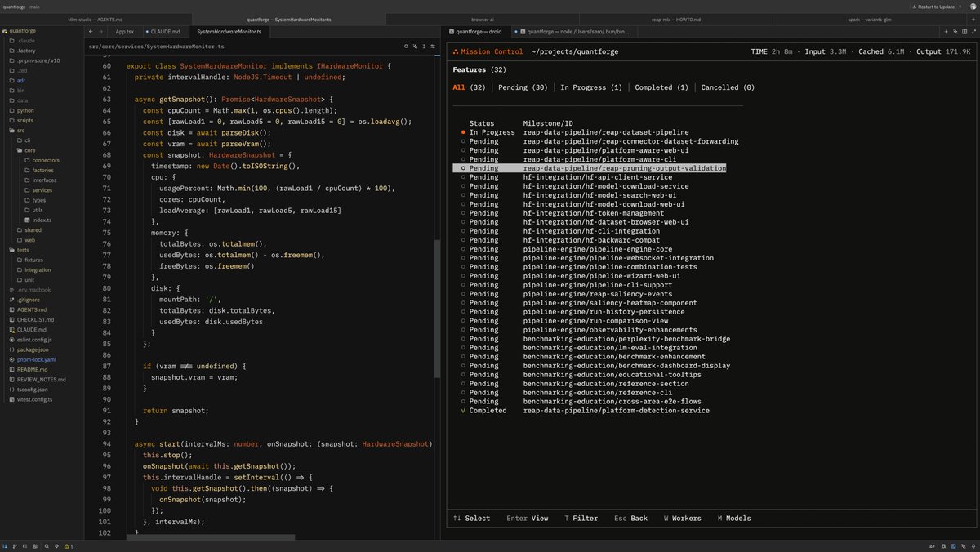Open the outline panel from status bar
This screenshot has width=980, height=552.
point(24,546)
